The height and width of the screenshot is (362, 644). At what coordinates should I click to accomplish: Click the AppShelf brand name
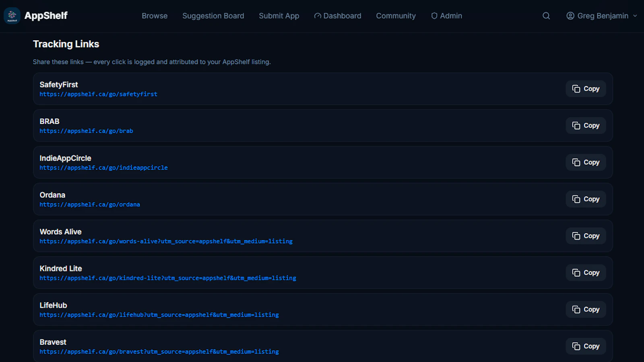click(46, 16)
